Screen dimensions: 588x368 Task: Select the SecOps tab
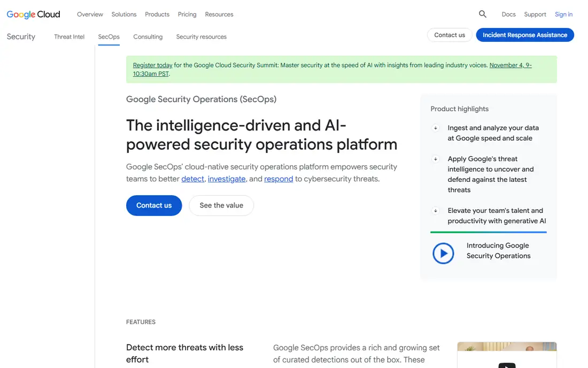coord(109,37)
